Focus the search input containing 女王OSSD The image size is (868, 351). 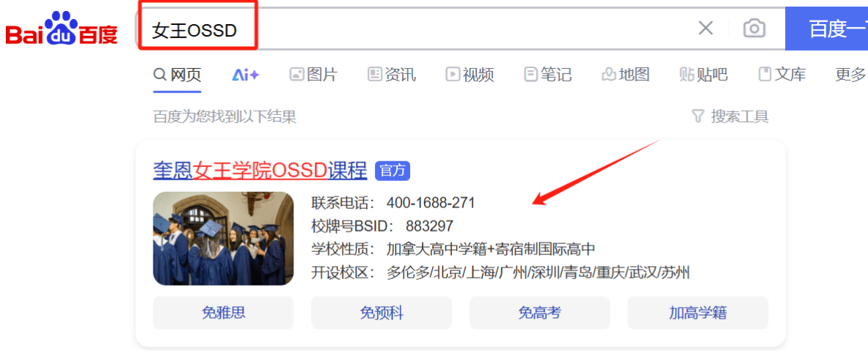point(415,29)
